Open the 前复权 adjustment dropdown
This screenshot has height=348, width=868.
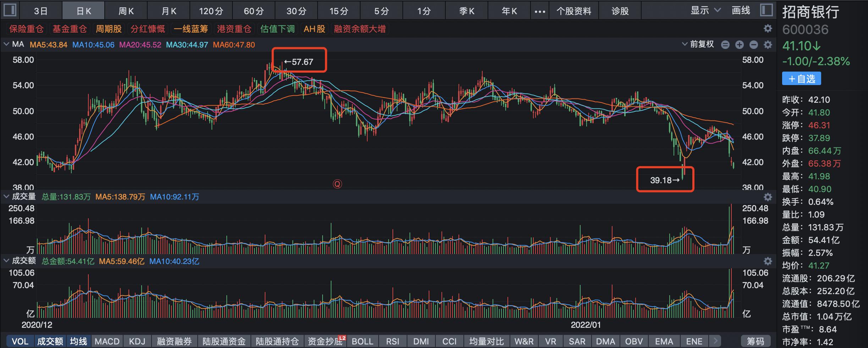pyautogui.click(x=698, y=44)
